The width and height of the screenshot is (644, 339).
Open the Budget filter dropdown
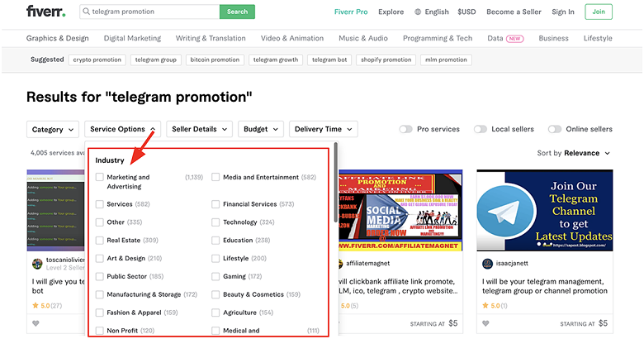coord(261,129)
